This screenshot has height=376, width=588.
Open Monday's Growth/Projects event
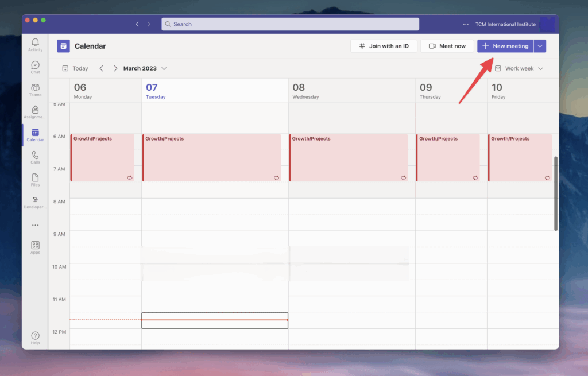[x=102, y=157]
